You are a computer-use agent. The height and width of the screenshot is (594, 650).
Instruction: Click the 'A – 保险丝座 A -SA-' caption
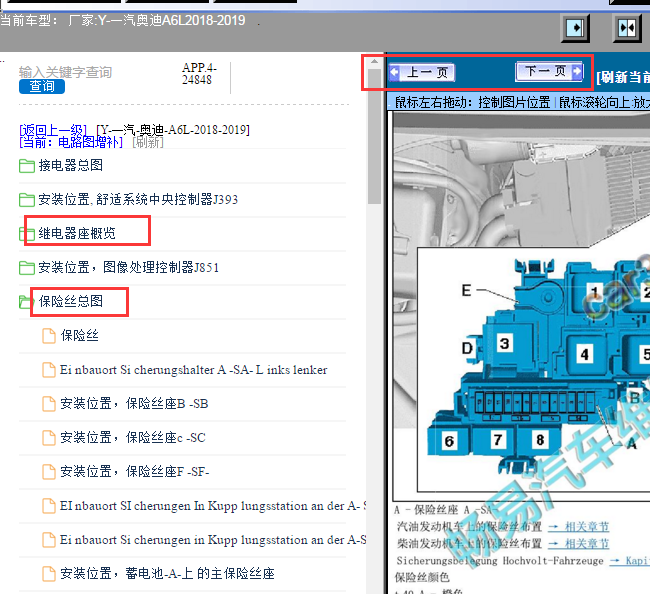[444, 510]
